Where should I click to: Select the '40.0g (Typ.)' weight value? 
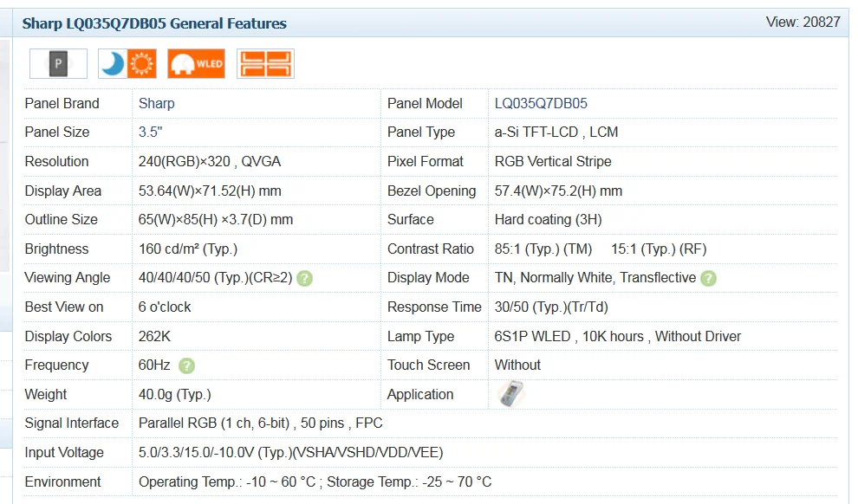[174, 395]
